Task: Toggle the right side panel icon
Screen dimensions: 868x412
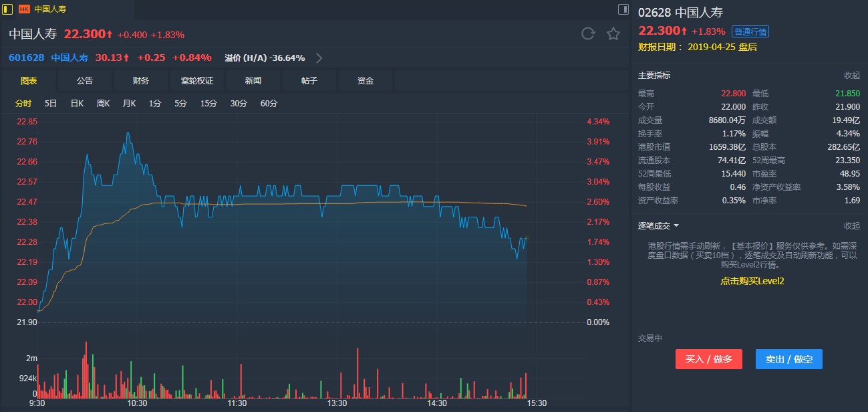Action: coord(623,9)
